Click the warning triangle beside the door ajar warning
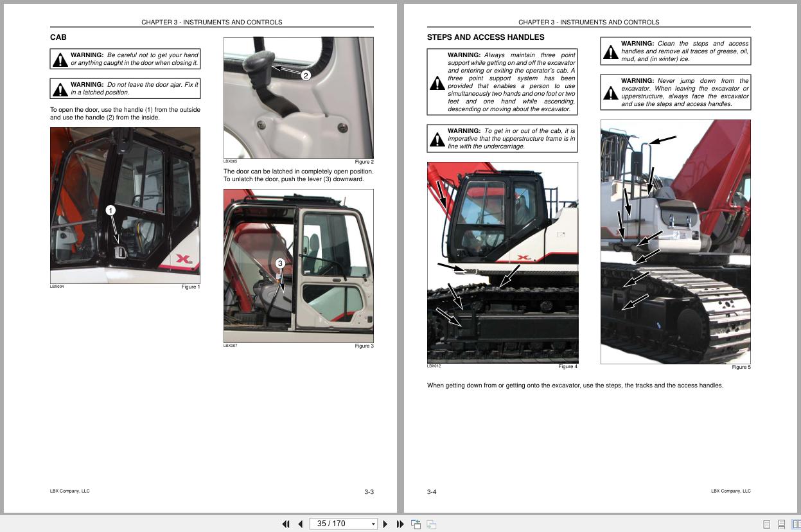The image size is (801, 532). 61,89
